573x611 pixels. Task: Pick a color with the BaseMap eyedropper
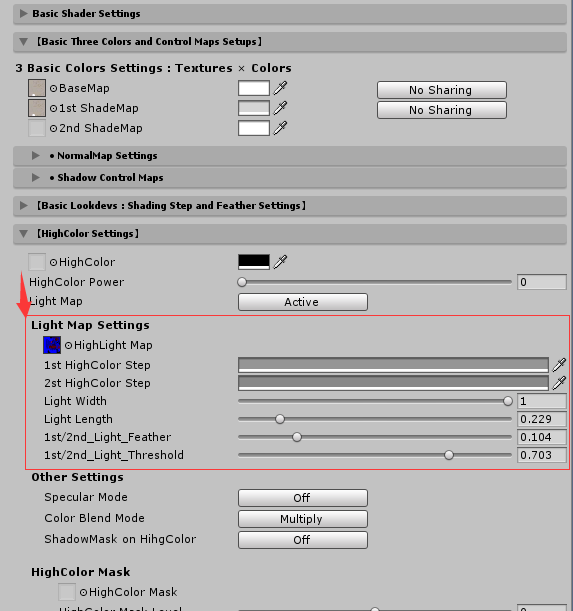click(x=280, y=88)
